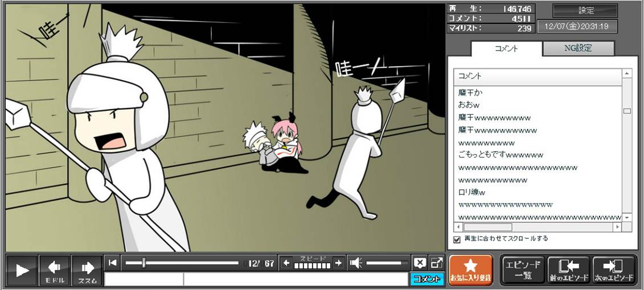The image size is (644, 290).
Task: Decrease playback speed with left arrow
Action: 286,263
